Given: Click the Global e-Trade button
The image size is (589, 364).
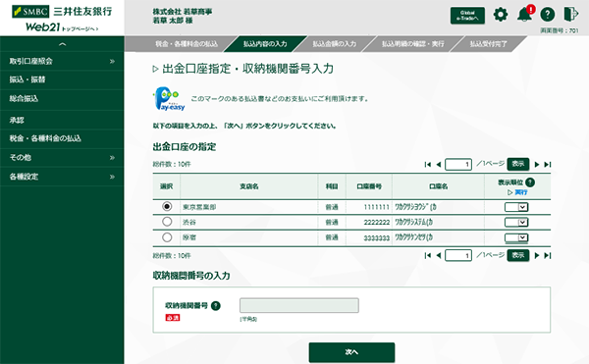Looking at the screenshot, I should coord(467,16).
